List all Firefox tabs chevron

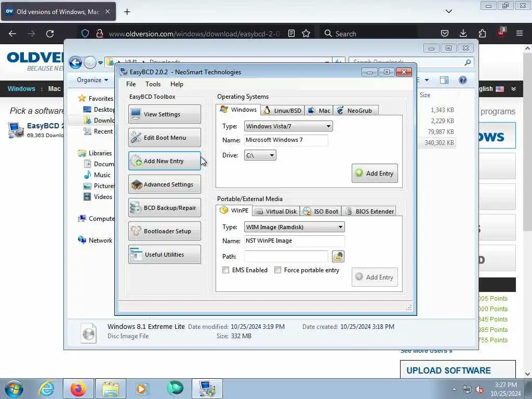(449, 11)
